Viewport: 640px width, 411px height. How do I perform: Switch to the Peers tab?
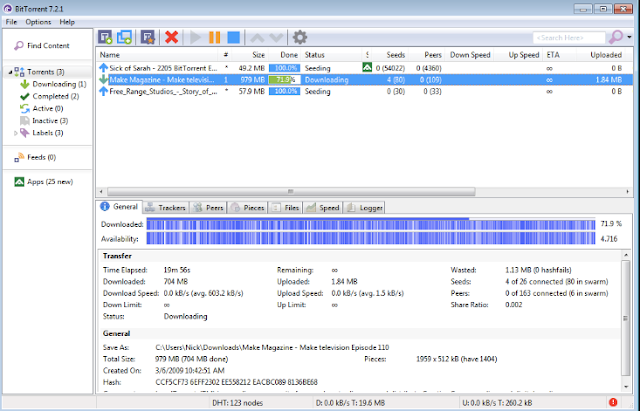[208, 208]
